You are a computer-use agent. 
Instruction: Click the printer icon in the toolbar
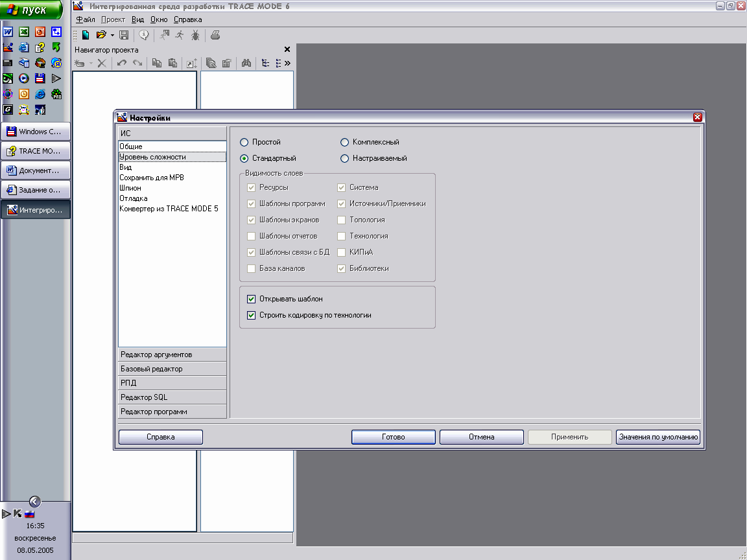tap(215, 35)
